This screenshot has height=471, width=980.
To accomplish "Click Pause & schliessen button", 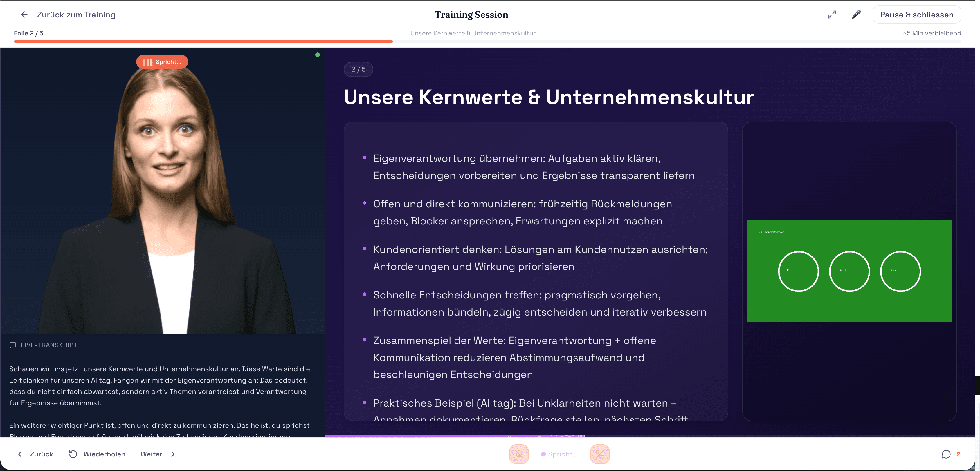I will pyautogui.click(x=917, y=15).
